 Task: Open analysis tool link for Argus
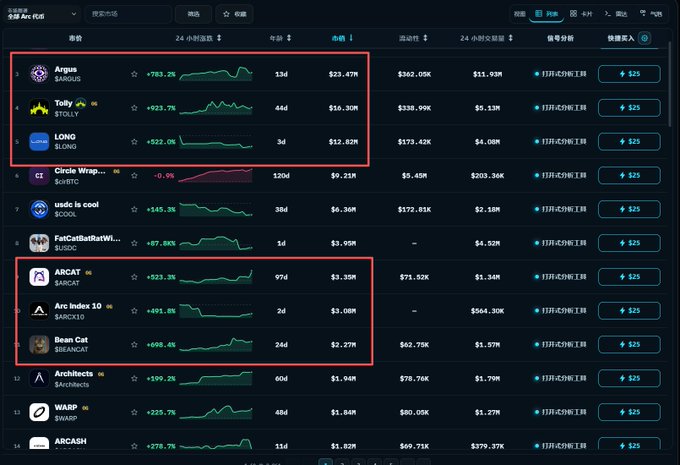560,74
